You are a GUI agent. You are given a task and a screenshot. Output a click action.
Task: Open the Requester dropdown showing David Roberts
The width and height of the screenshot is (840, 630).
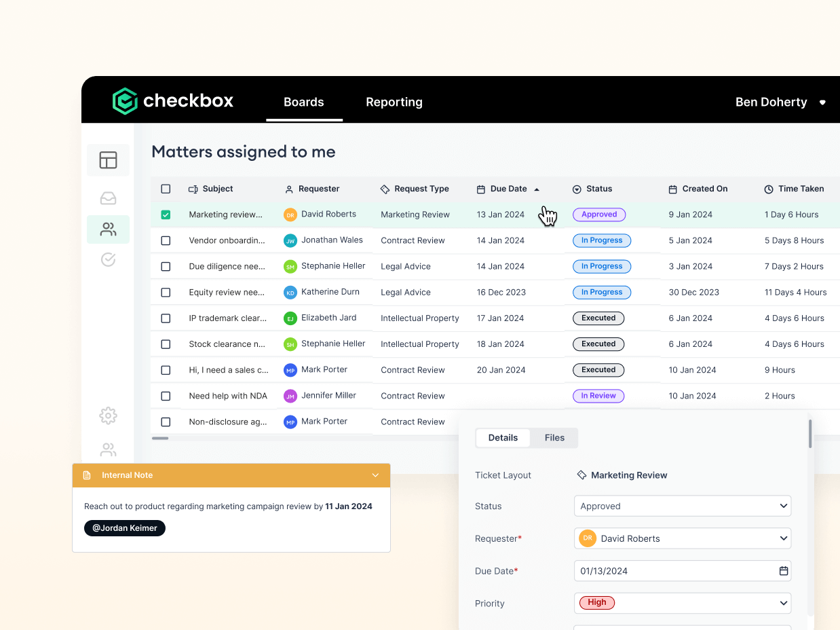click(682, 538)
